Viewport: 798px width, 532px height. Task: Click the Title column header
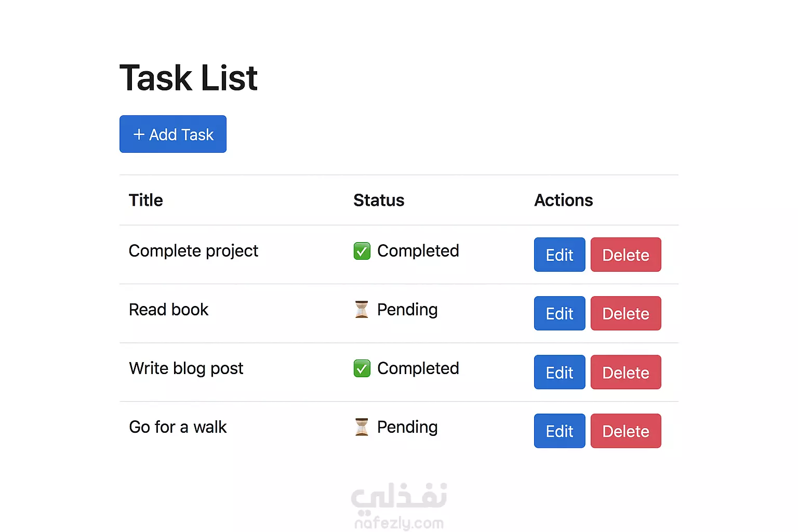[x=146, y=200]
